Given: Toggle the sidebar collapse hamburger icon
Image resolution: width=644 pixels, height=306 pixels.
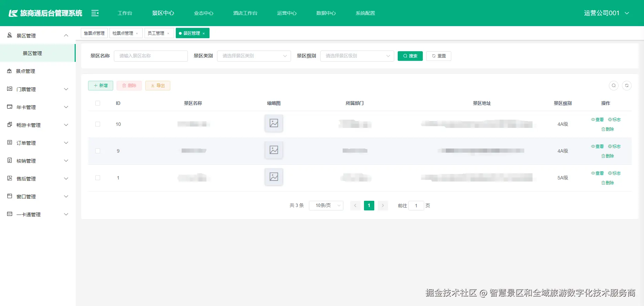Looking at the screenshot, I should [95, 13].
